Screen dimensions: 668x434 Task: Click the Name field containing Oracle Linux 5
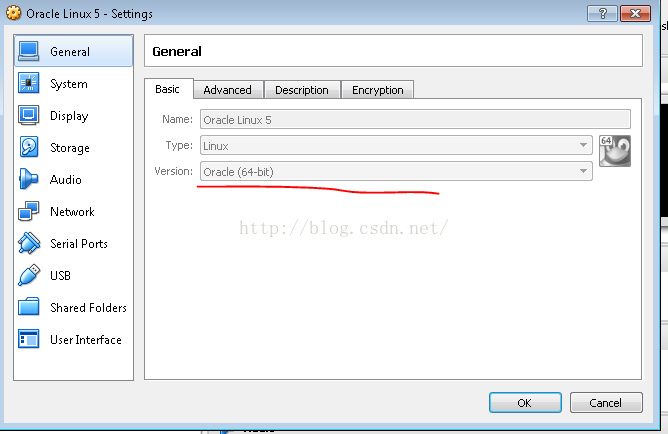pos(415,120)
